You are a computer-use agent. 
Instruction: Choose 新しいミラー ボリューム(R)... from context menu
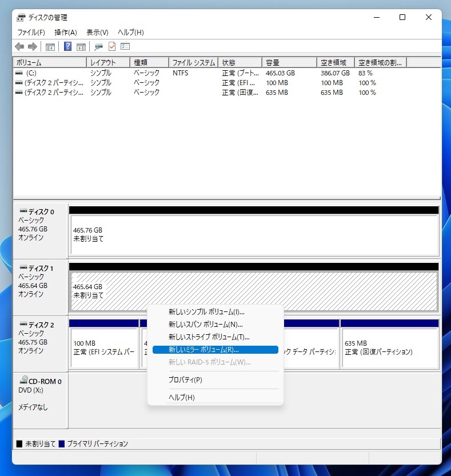pos(215,350)
